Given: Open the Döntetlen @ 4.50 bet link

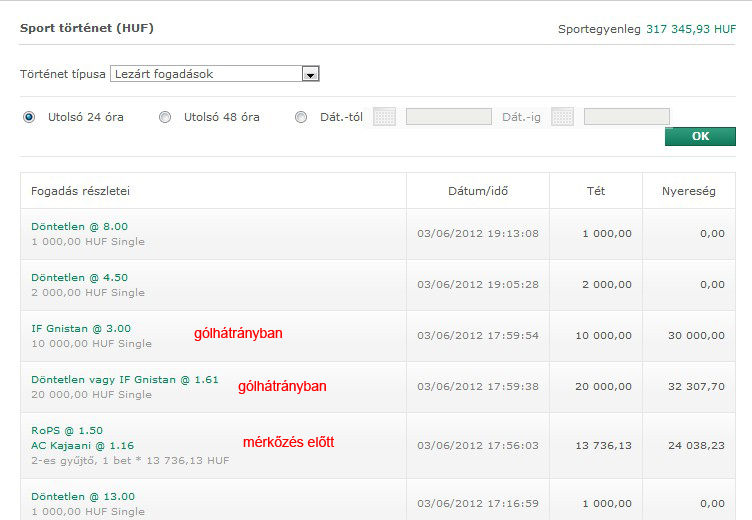Looking at the screenshot, I should pos(80,277).
